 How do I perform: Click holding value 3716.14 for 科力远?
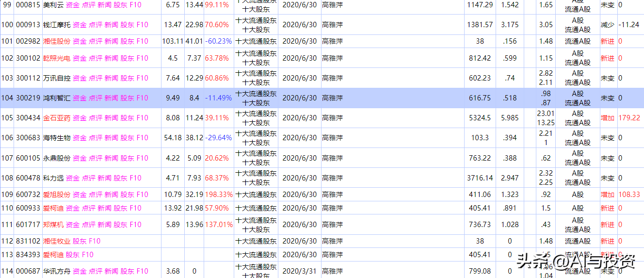[x=480, y=178]
